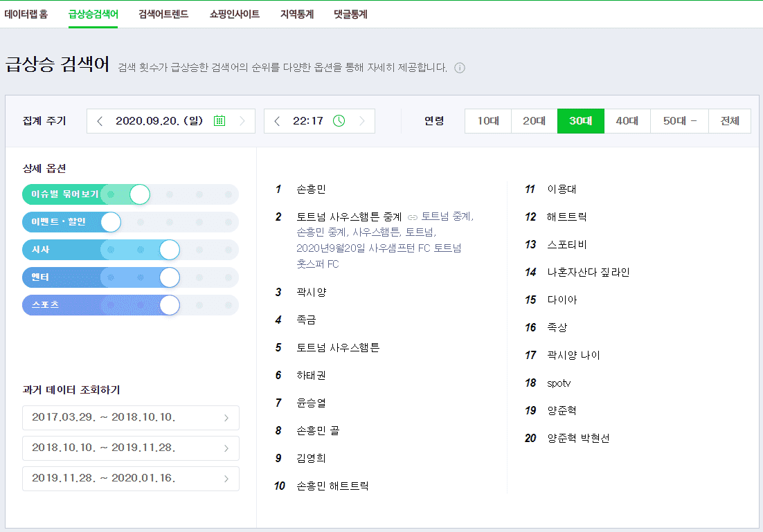The width and height of the screenshot is (763, 532).
Task: Open the 데이터랩 홈 tab
Action: 26,14
